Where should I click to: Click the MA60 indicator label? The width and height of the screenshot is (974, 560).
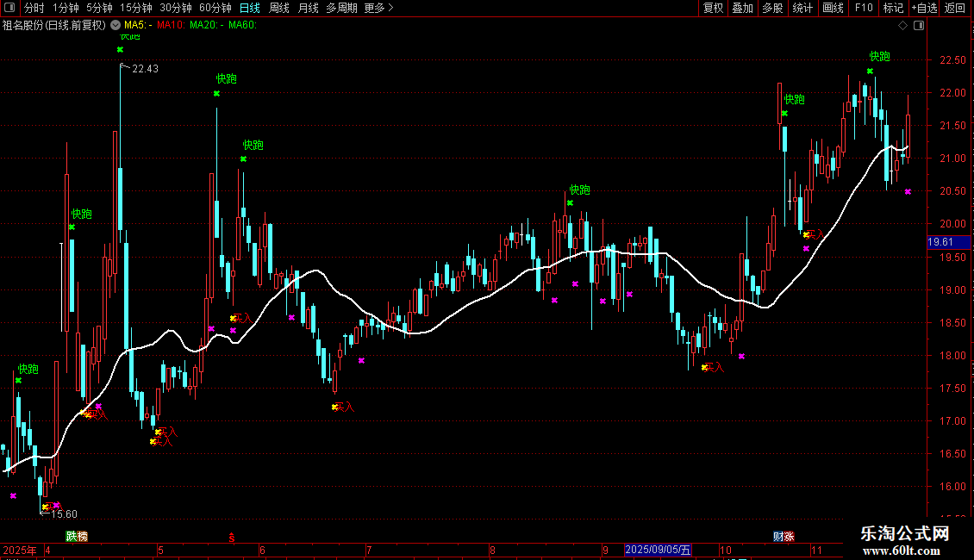(242, 26)
